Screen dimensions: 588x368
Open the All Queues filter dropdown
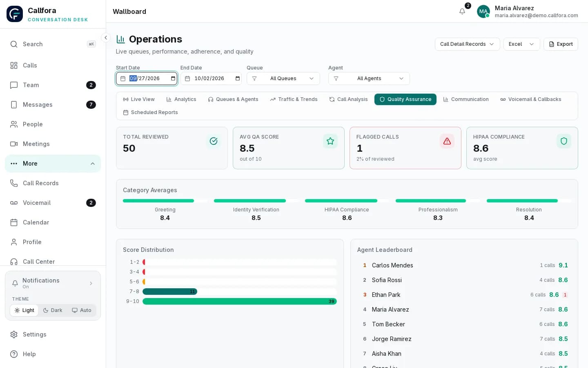pyautogui.click(x=283, y=79)
